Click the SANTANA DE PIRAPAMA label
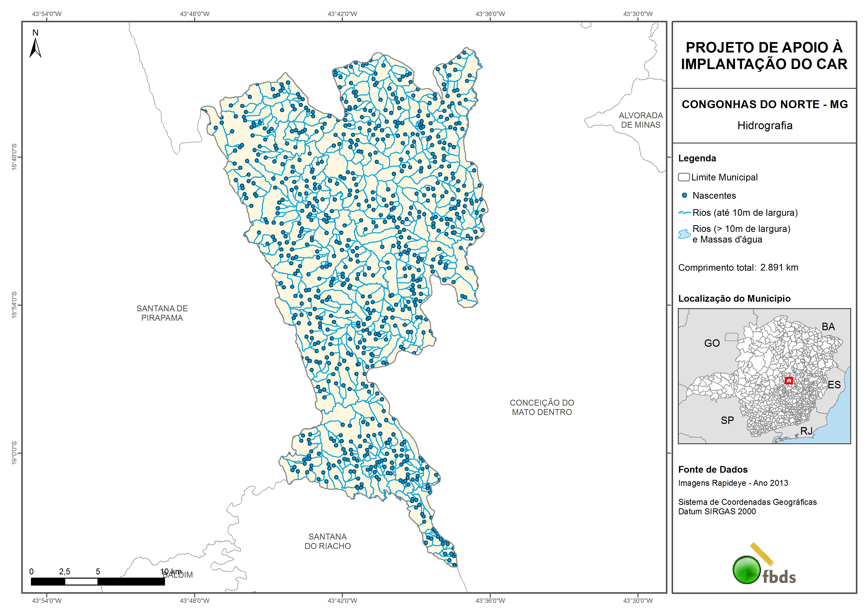The height and width of the screenshot is (614, 868). tap(162, 313)
